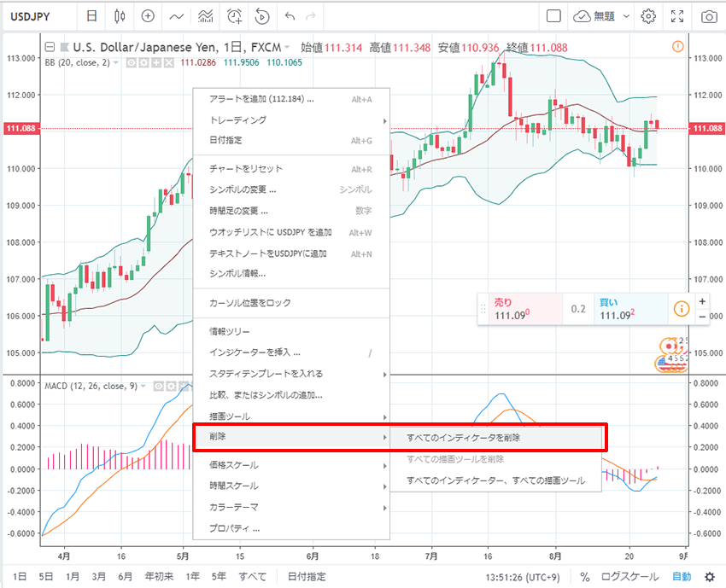Screen dimensions: 726x588
Task: Toggle the ログスケール log scale option
Action: (630, 577)
